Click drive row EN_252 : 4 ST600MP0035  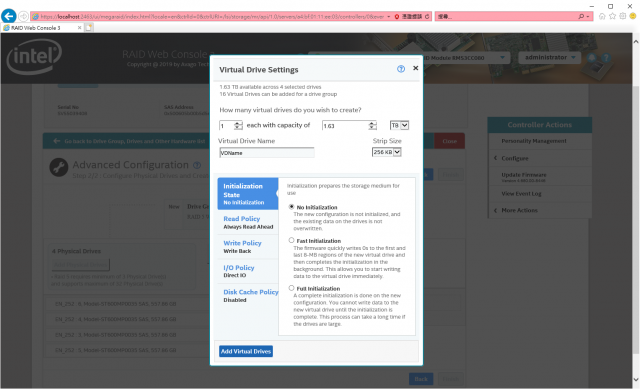(128, 319)
